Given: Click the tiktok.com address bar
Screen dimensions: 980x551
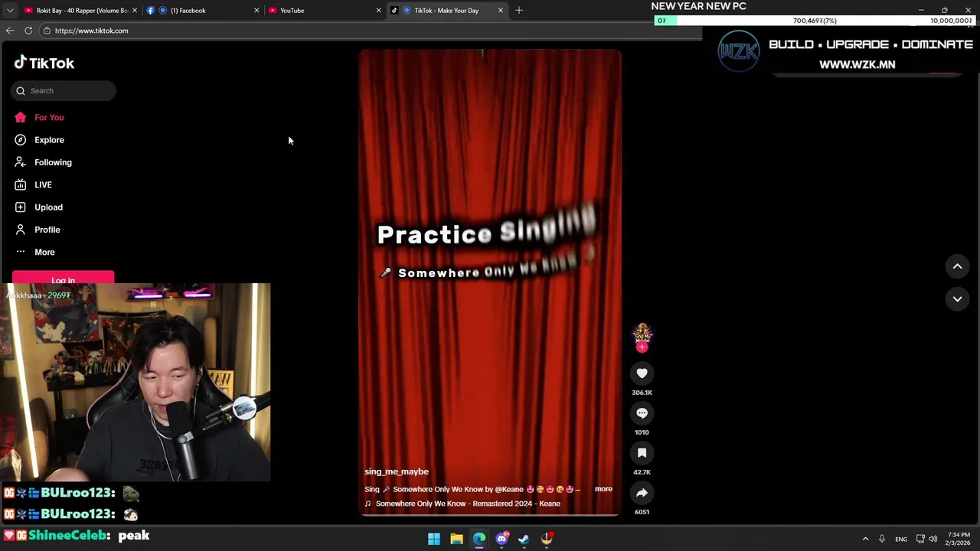Looking at the screenshot, I should click(367, 31).
